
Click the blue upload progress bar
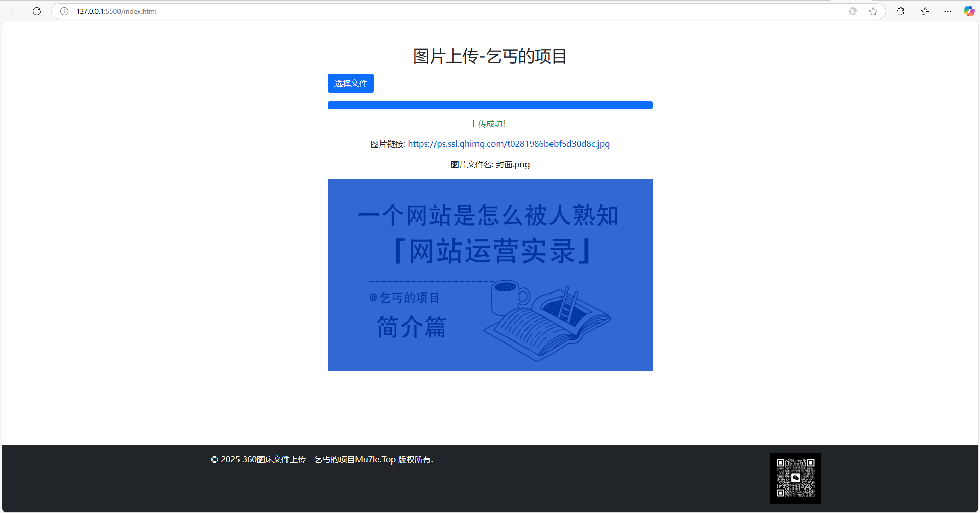tap(490, 105)
